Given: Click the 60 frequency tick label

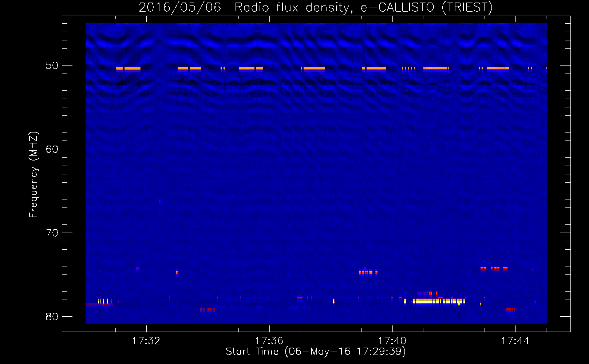Looking at the screenshot, I should (x=52, y=149).
